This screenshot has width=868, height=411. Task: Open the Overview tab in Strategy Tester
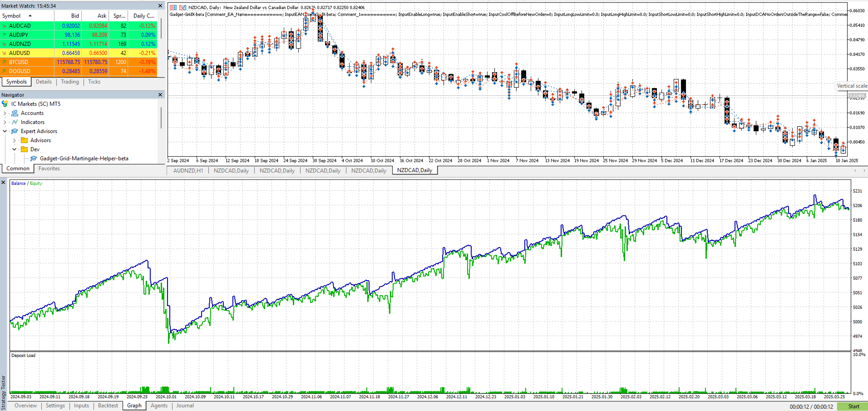pyautogui.click(x=25, y=406)
